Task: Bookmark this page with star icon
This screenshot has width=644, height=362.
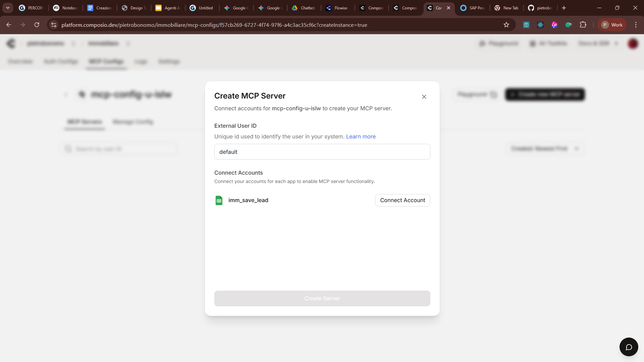Action: (506, 25)
